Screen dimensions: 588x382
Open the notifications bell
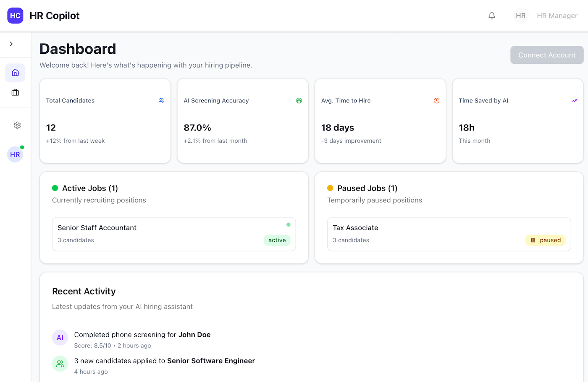click(492, 16)
